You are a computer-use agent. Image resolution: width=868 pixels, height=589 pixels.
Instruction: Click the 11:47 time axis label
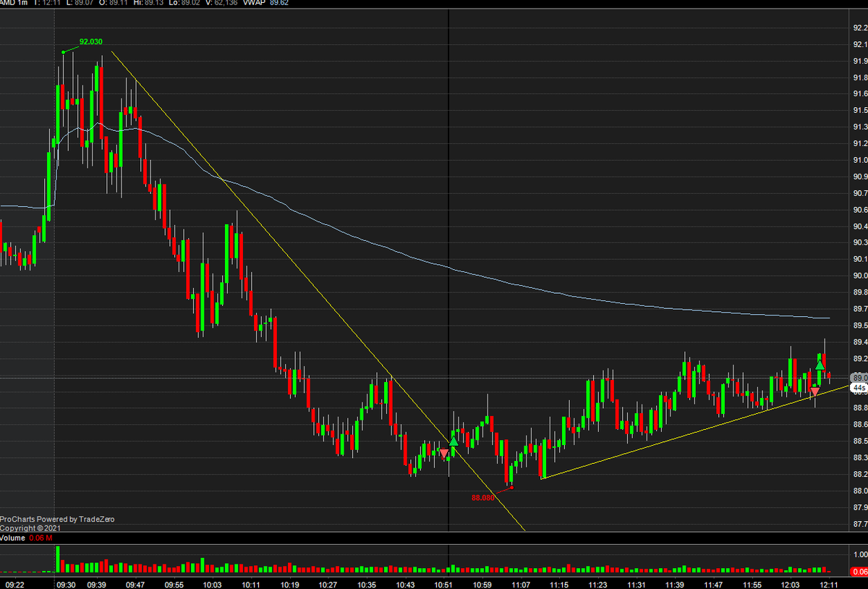[713, 584]
